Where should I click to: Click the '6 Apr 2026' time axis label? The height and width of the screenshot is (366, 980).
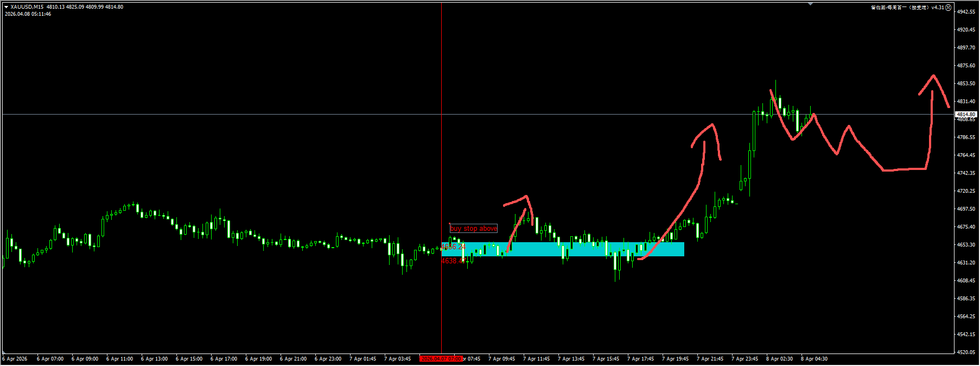15,358
